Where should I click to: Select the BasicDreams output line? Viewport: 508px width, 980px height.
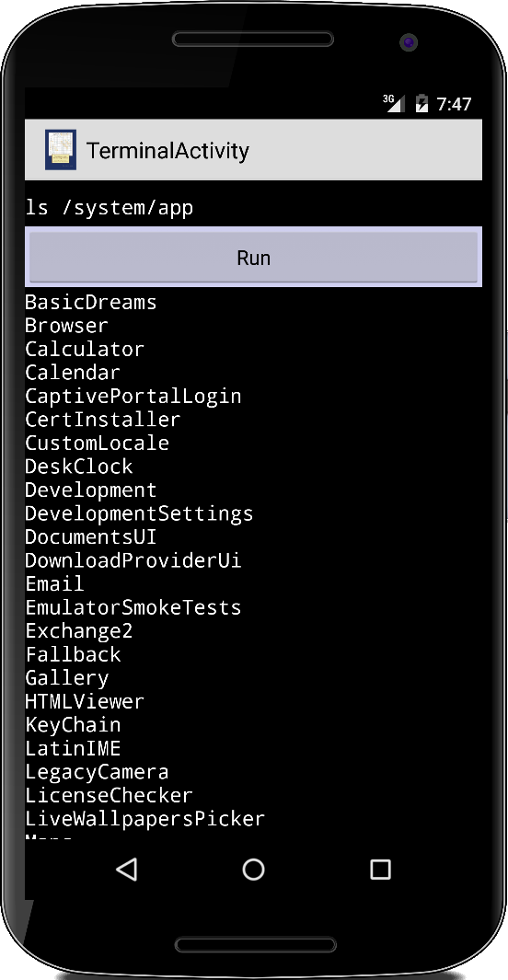click(90, 303)
